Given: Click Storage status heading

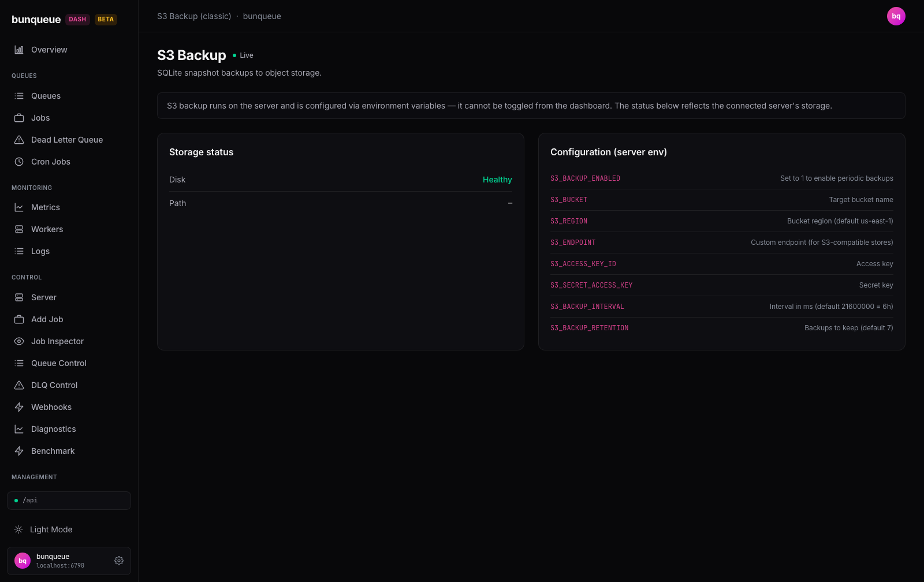Looking at the screenshot, I should coord(202,152).
